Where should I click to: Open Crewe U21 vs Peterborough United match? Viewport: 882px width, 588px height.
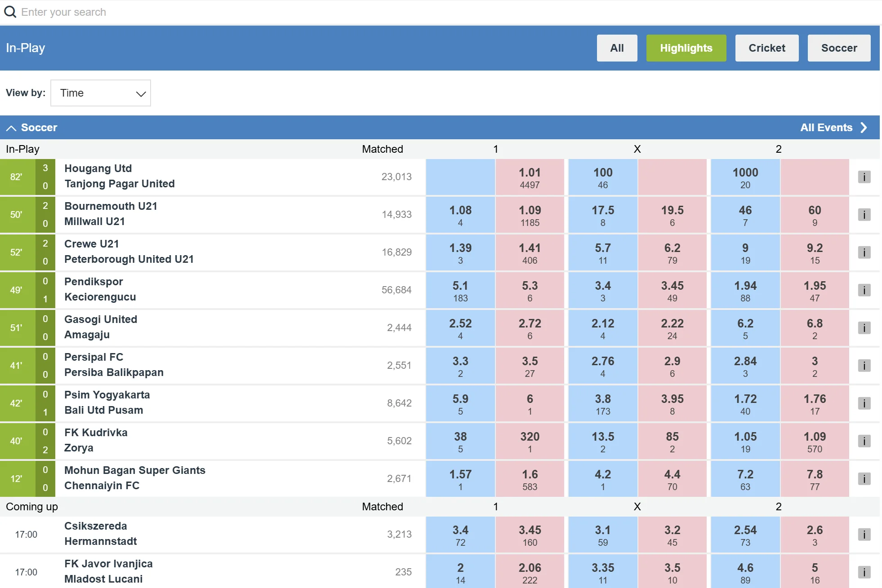129,252
